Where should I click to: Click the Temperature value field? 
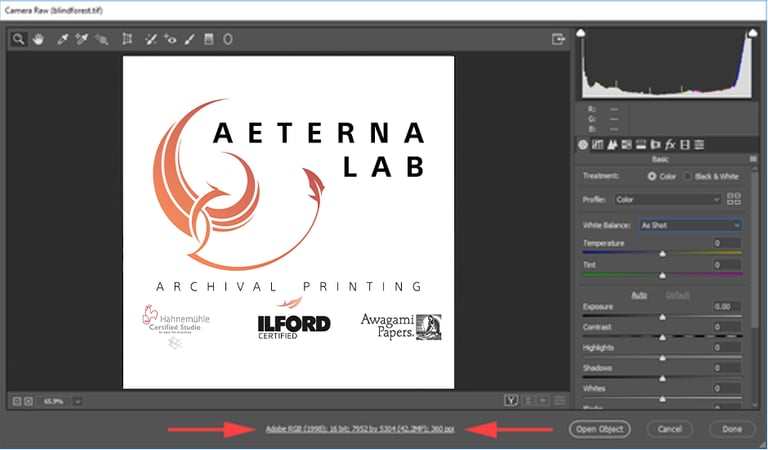(x=727, y=243)
